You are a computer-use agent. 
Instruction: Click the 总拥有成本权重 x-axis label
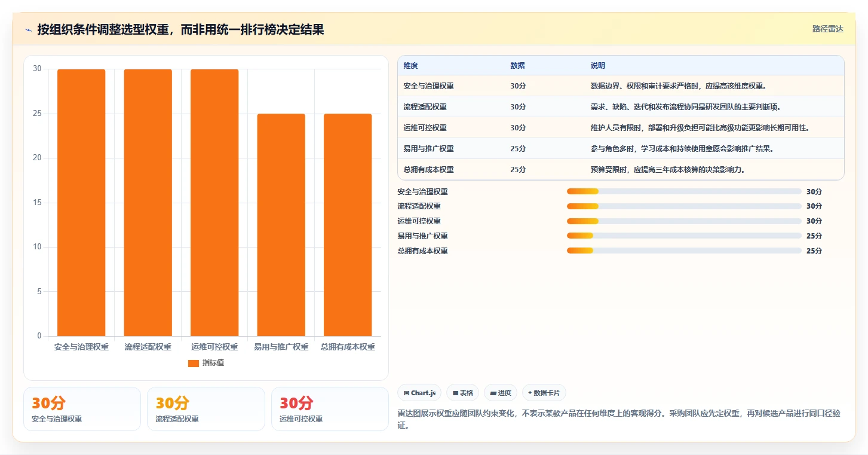[x=348, y=347]
